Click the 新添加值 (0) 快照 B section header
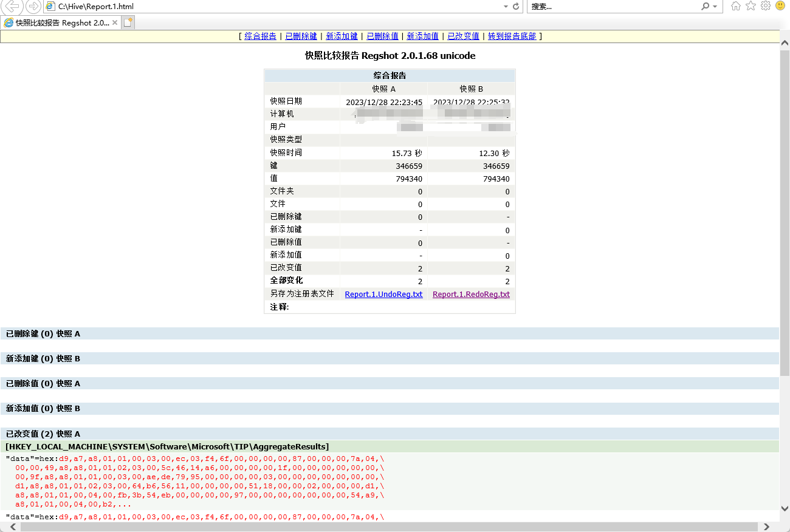790x532 pixels. click(390, 409)
